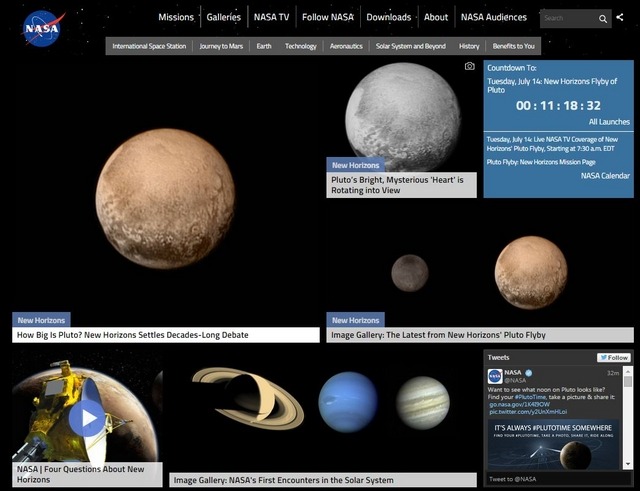
Task: Click the verified badge next to NASA
Action: coord(529,373)
